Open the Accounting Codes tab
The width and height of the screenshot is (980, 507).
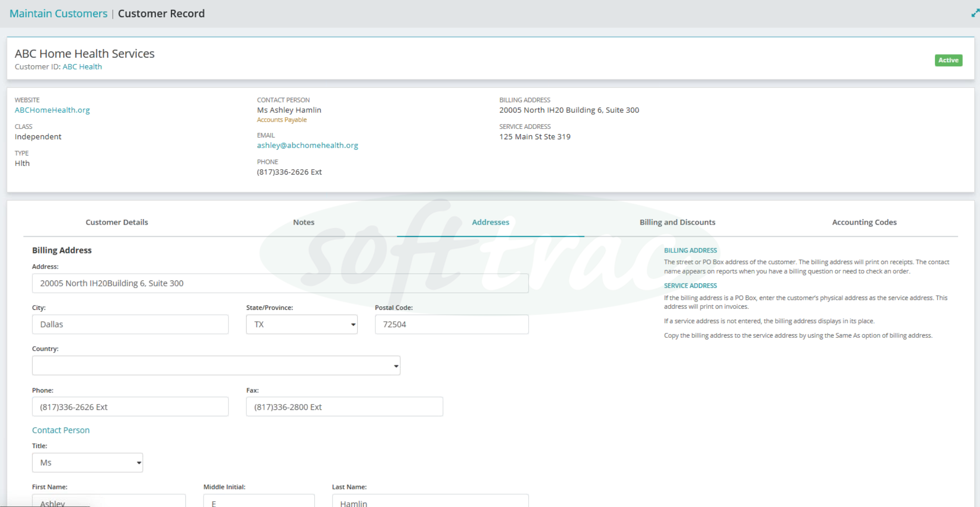point(864,222)
